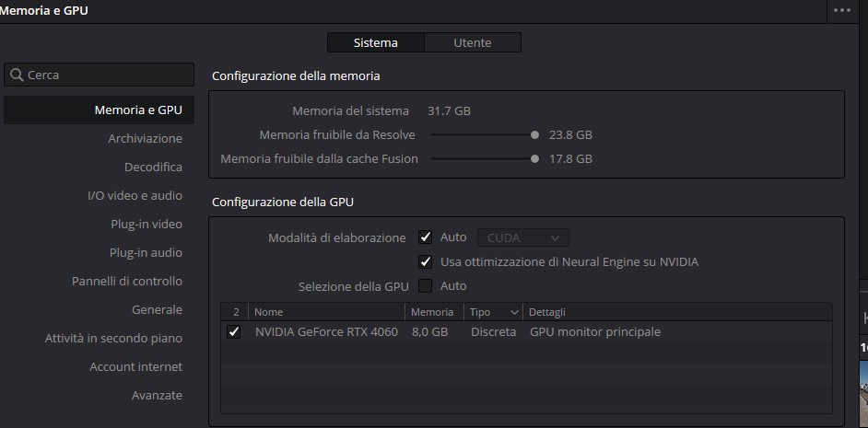Open the Decodifica section

(x=153, y=167)
